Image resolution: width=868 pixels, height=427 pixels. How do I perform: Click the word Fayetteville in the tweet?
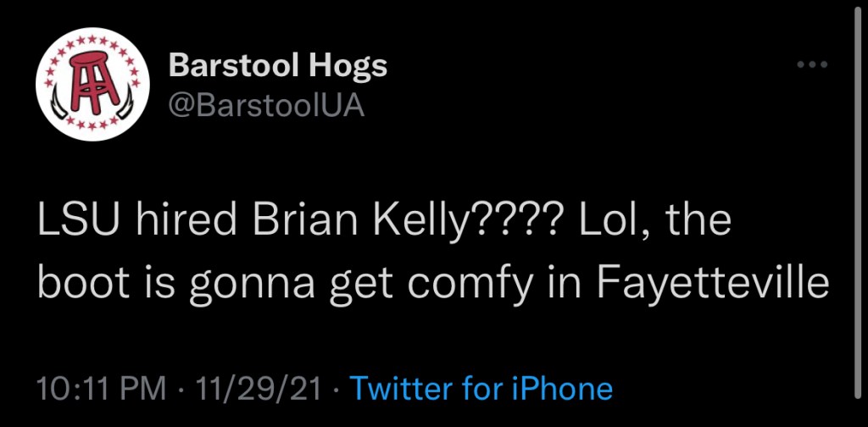711,283
